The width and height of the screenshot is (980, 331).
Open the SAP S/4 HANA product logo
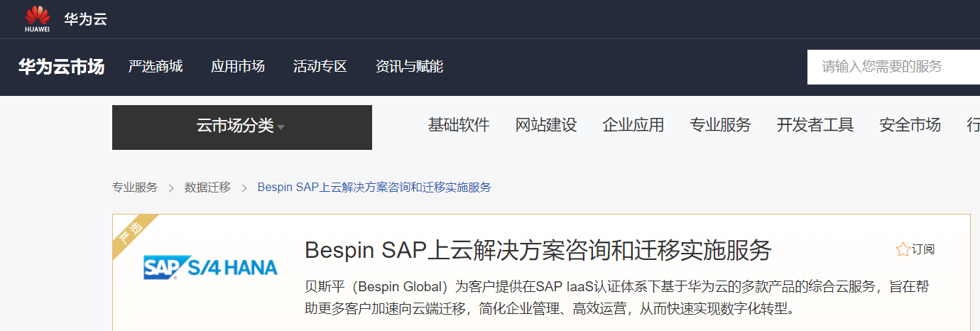pos(210,267)
